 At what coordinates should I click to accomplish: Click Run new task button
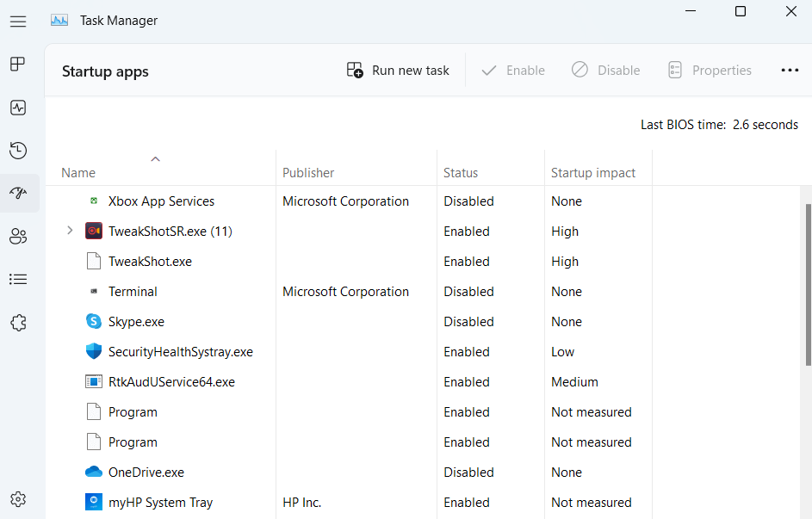398,71
